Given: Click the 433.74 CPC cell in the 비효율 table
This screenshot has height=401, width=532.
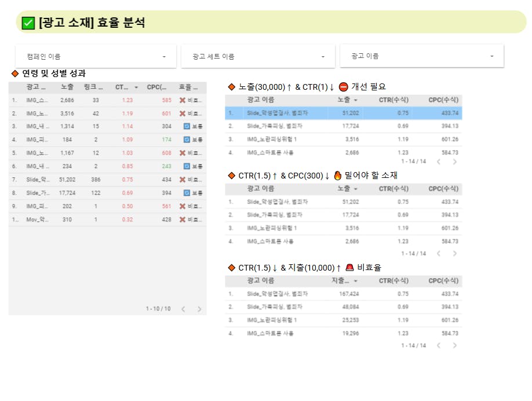Looking at the screenshot, I should pyautogui.click(x=450, y=294).
